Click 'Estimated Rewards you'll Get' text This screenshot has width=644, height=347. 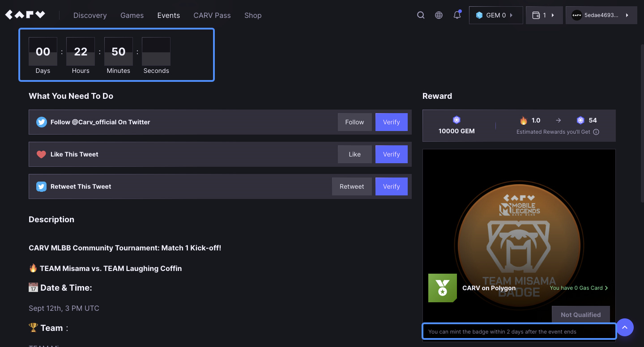point(553,132)
